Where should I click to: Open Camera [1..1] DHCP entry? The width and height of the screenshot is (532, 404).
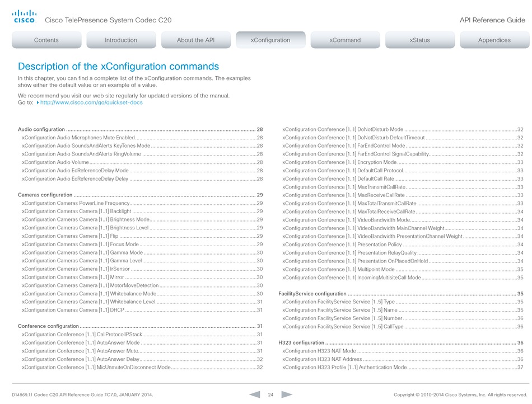(x=142, y=310)
